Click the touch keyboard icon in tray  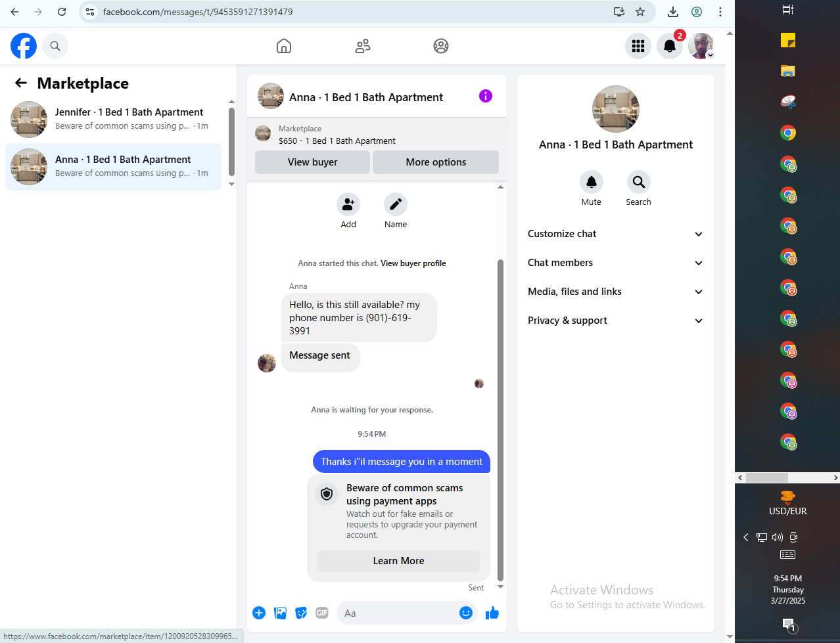click(787, 555)
